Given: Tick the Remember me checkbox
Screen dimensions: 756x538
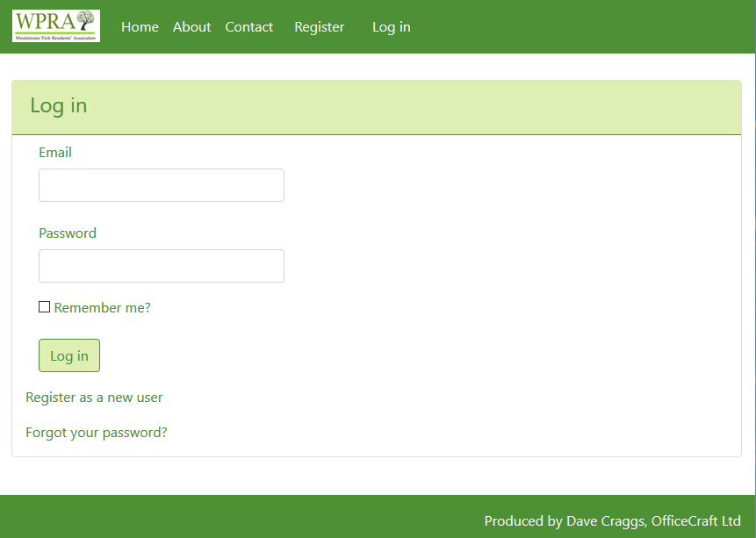Looking at the screenshot, I should tap(45, 307).
